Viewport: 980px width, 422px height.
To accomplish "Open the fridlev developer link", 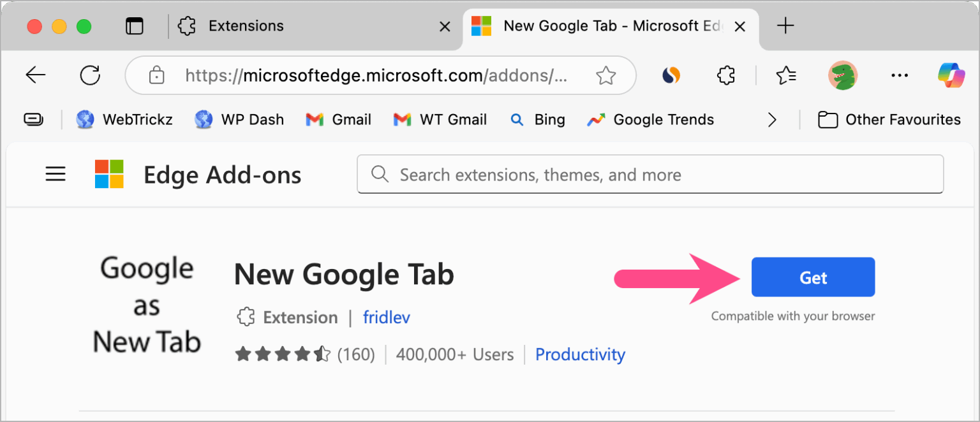I will click(x=386, y=317).
